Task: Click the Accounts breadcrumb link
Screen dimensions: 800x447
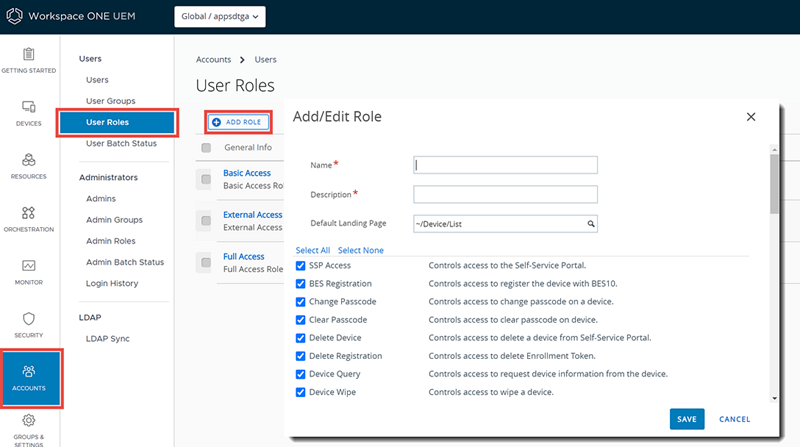Action: click(213, 60)
